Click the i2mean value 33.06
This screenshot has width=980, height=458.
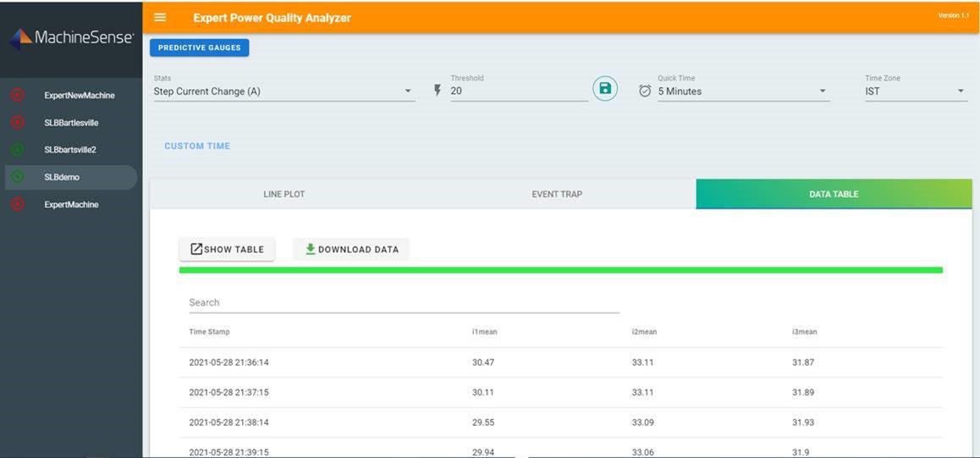643,452
